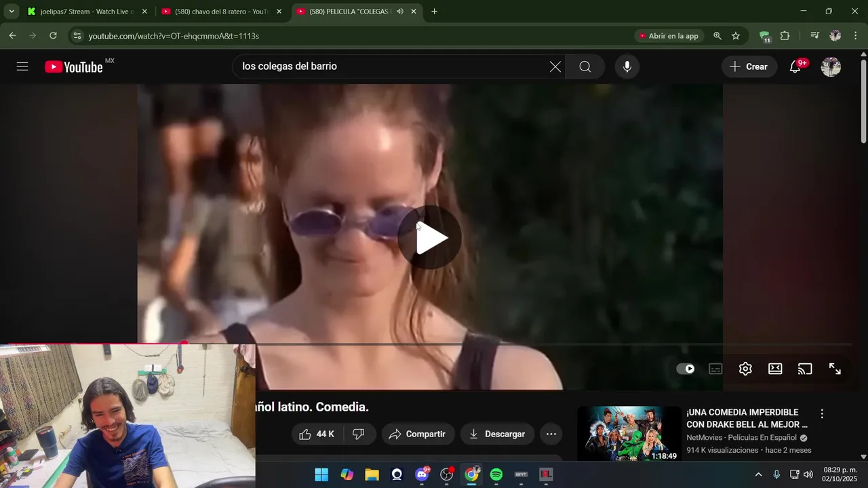
Task: Open the YouTube hamburger guide menu
Action: 22,66
